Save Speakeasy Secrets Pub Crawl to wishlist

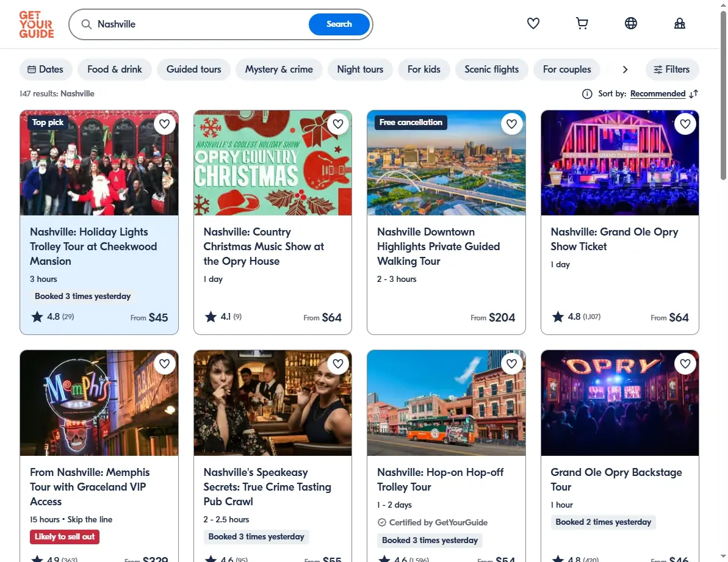338,364
